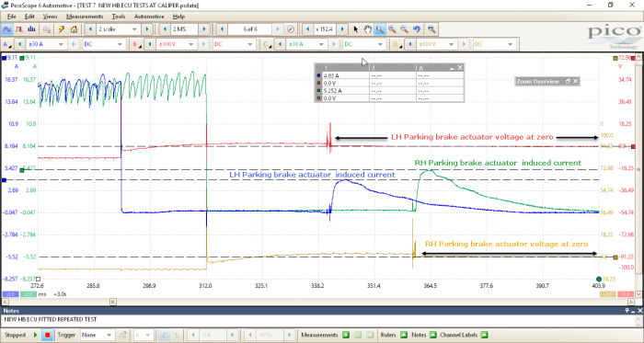Start capturing with the green play button

(36, 335)
